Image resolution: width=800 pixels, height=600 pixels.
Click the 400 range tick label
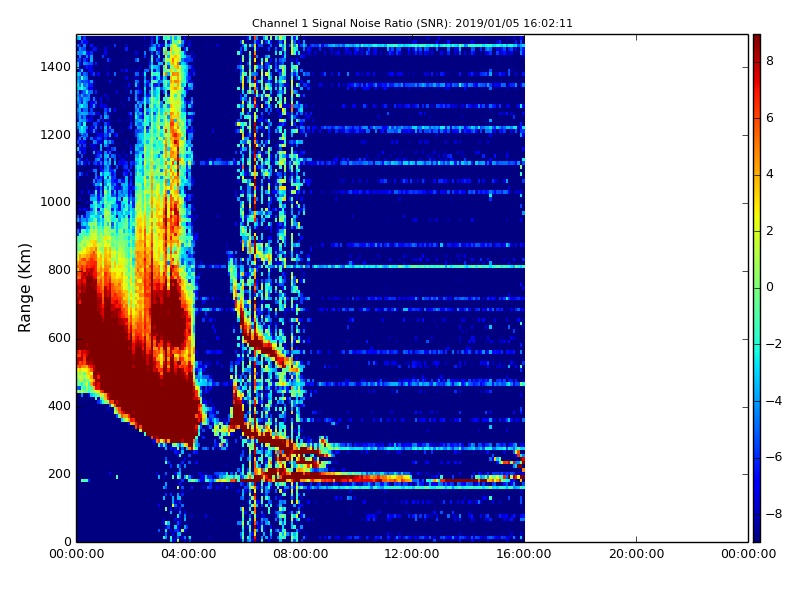coord(59,406)
